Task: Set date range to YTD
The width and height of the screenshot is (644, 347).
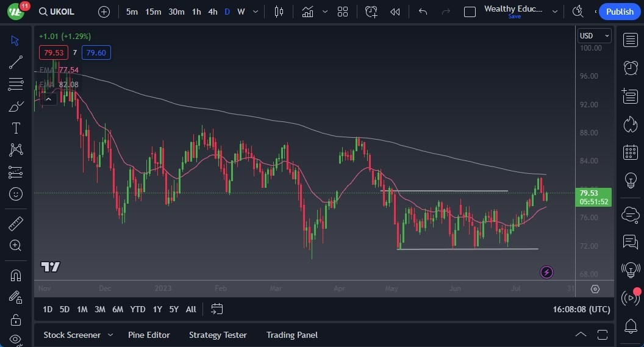Action: tap(138, 309)
